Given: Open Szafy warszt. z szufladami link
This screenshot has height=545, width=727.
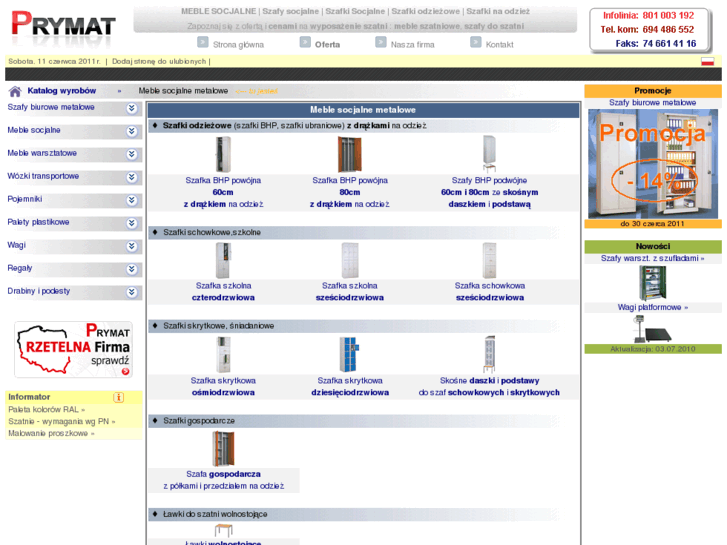Looking at the screenshot, I should [x=652, y=258].
